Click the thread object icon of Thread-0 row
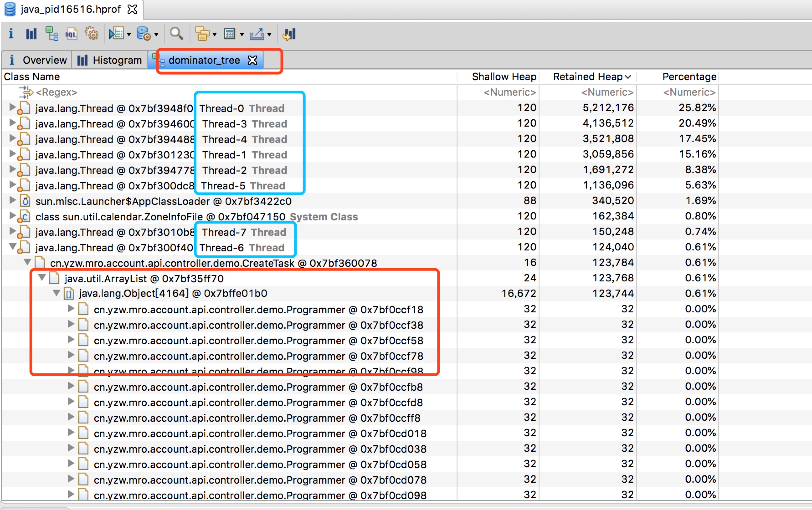The width and height of the screenshot is (812, 510). tap(24, 108)
